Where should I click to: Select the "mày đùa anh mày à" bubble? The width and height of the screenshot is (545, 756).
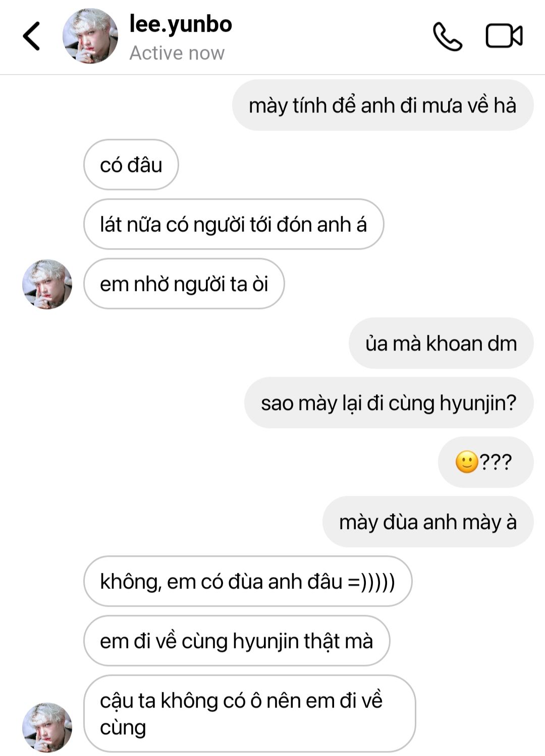point(427,522)
